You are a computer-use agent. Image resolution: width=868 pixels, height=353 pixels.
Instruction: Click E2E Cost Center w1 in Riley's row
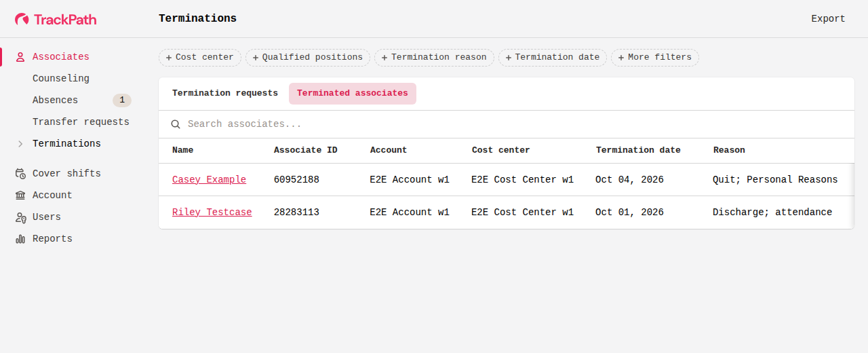(522, 212)
